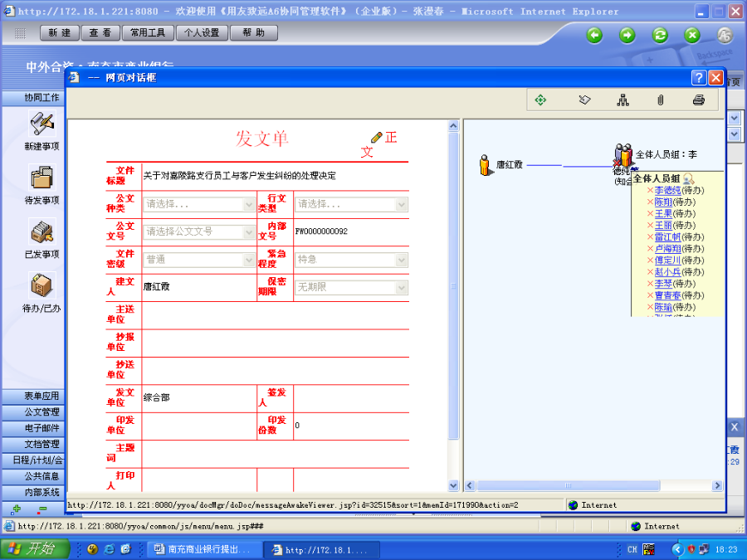Viewport: 747px width, 560px height.
Task: Open the 曹吉春 link in member list
Action: 667,295
